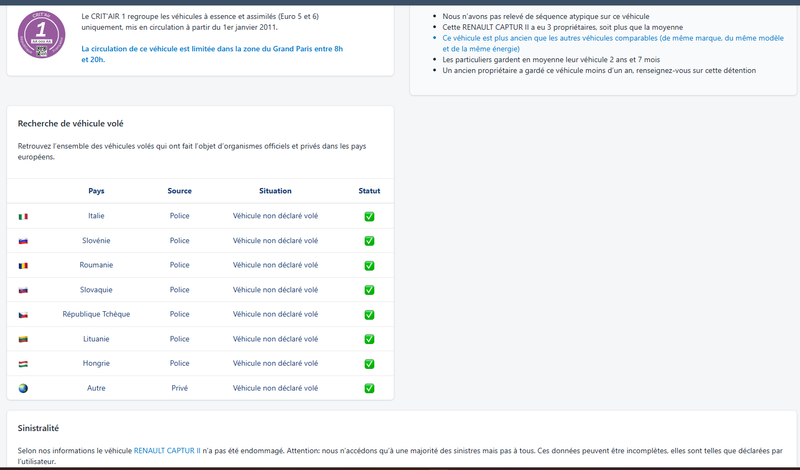
Task: Click green status checkmark for Autre row
Action: [369, 388]
